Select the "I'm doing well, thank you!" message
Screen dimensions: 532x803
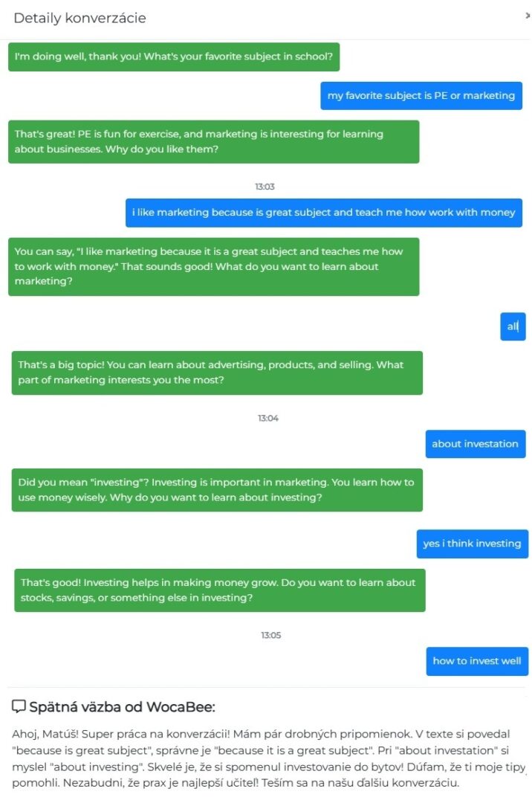(x=174, y=57)
